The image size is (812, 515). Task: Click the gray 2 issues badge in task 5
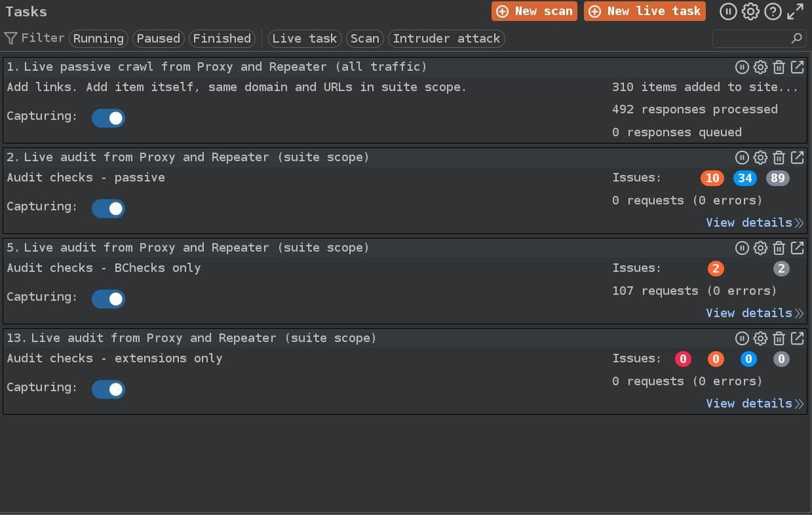coord(781,269)
